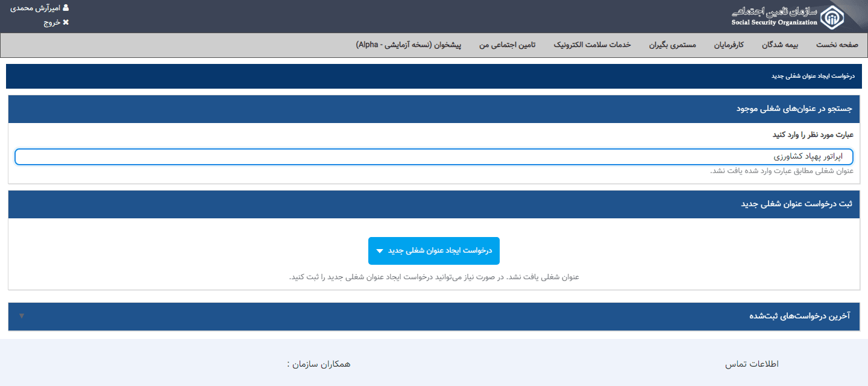This screenshot has width=868, height=386.
Task: Click the آخرین درخواست‌های ثبت‌شده header title
Action: click(x=800, y=316)
